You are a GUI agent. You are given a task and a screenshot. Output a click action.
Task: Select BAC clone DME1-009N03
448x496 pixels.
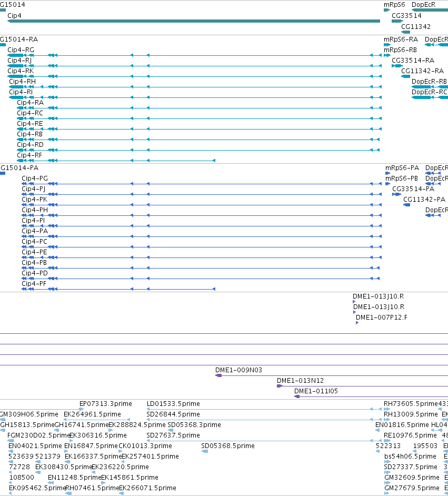coord(332,375)
